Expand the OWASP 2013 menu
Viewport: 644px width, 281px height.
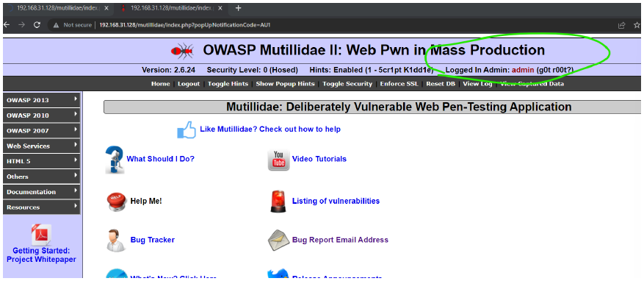(x=41, y=100)
